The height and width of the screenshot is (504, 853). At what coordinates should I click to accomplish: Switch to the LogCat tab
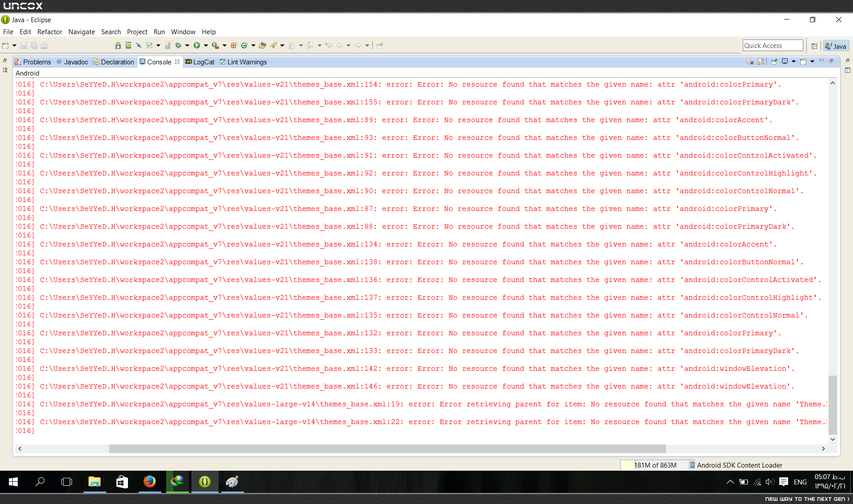coord(199,62)
